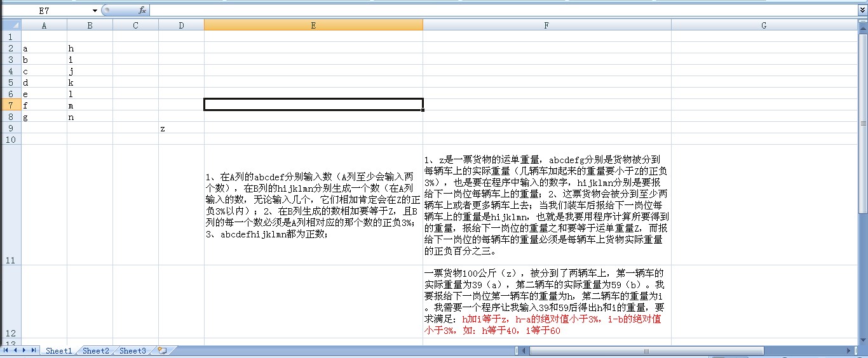The height and width of the screenshot is (358, 868).
Task: Select column C header
Action: point(135,25)
